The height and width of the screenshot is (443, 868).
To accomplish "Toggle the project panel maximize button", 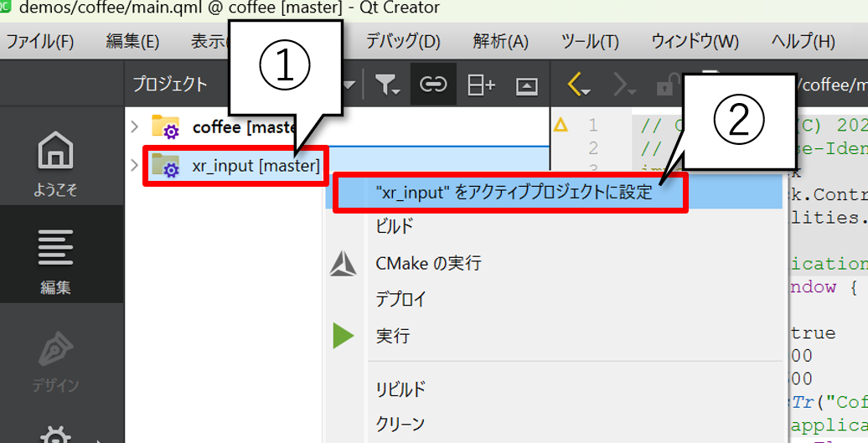I will [526, 84].
